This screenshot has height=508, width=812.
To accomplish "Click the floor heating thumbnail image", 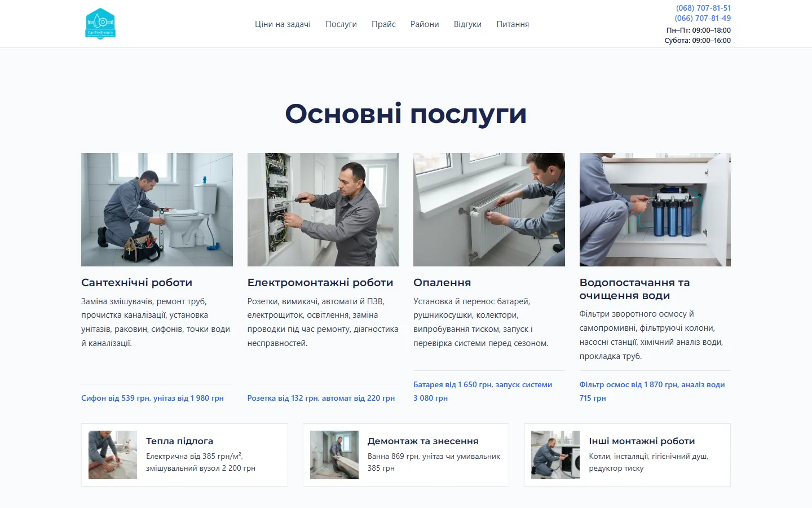I will pyautogui.click(x=113, y=455).
